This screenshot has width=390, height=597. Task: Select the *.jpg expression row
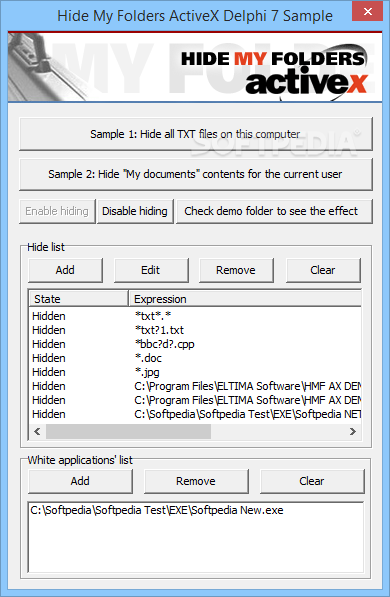coord(195,372)
